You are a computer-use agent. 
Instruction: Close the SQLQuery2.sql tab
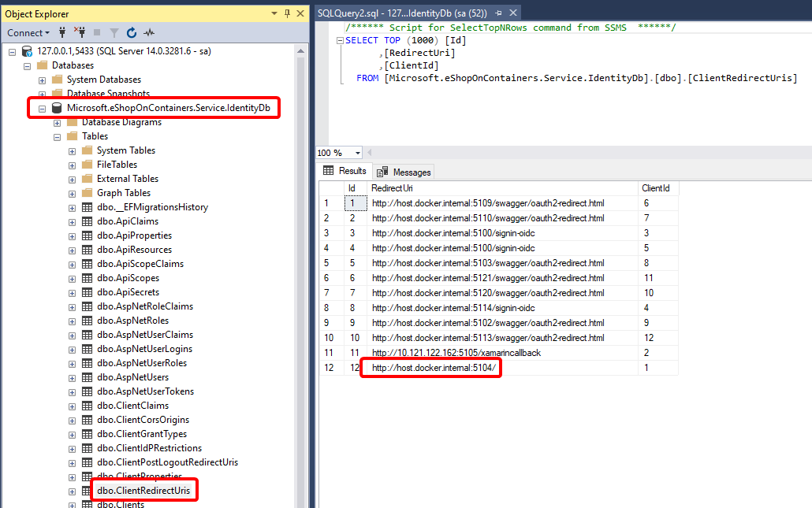point(512,13)
